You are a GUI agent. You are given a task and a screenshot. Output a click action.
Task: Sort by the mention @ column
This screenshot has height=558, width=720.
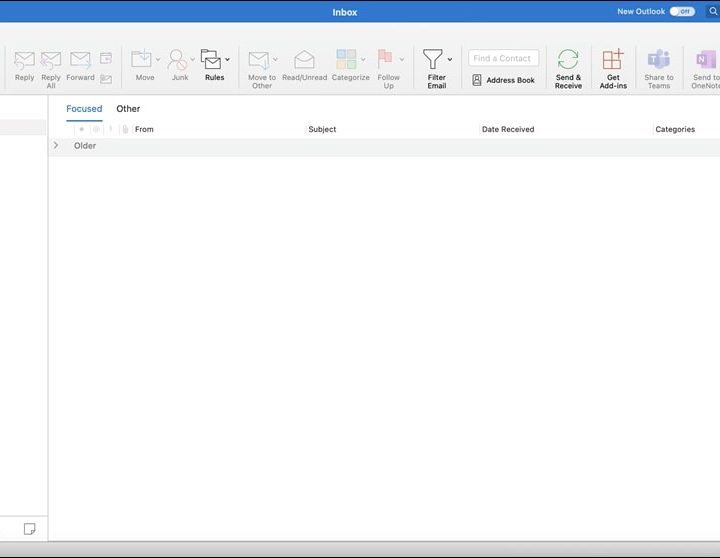click(96, 130)
